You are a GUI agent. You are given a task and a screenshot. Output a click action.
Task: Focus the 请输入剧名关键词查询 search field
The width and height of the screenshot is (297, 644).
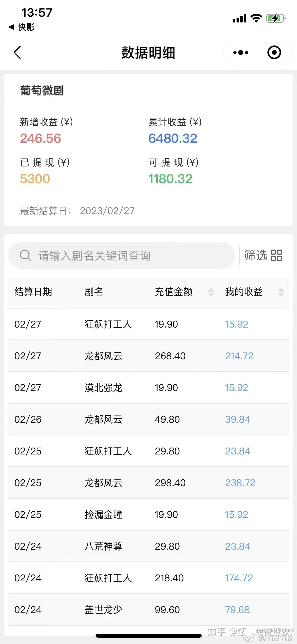[122, 255]
